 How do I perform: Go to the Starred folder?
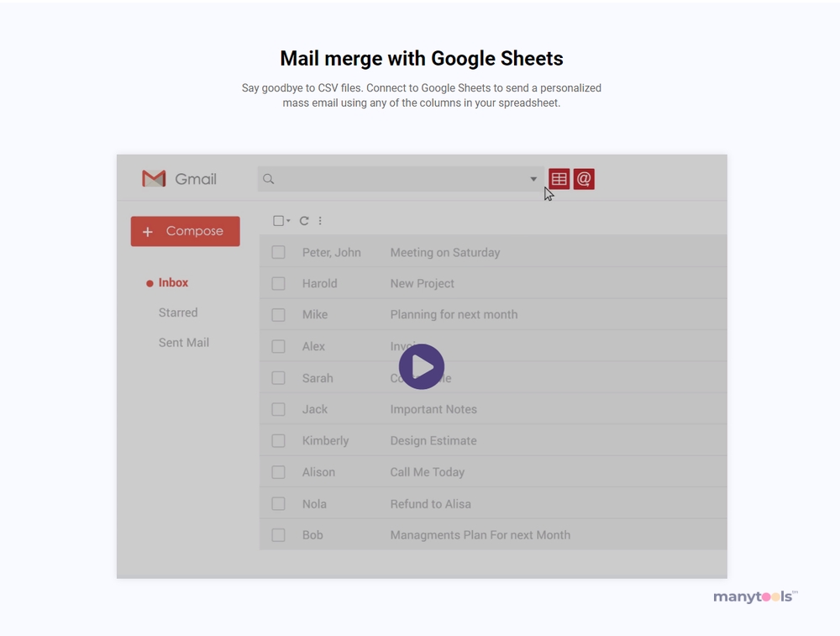point(178,313)
